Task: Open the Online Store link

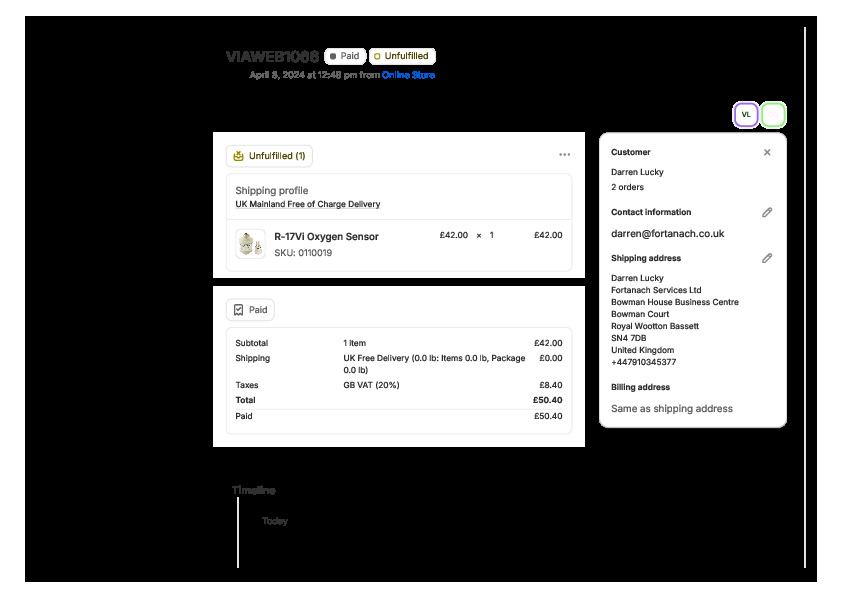Action: (408, 75)
